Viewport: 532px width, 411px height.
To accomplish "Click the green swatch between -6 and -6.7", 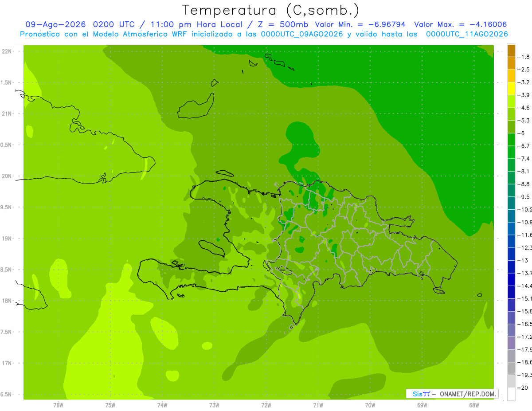I will click(511, 139).
